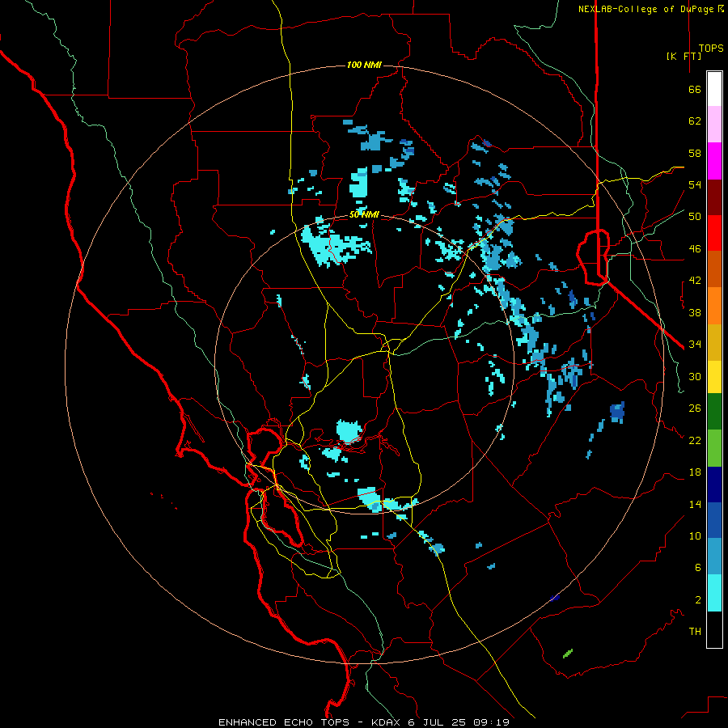The image size is (728, 728).
Task: Select the gold legend swatch
Action: (x=714, y=342)
